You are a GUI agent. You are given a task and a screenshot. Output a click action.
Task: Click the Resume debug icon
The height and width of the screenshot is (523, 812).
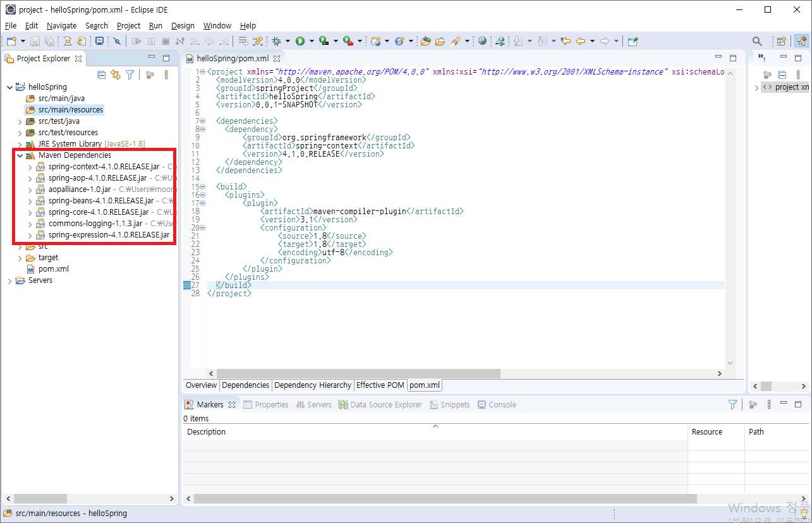(x=136, y=41)
